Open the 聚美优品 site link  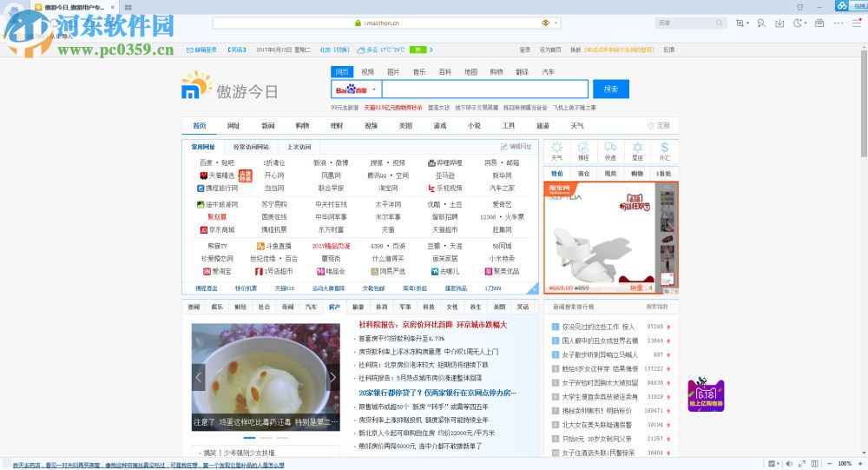pos(502,272)
